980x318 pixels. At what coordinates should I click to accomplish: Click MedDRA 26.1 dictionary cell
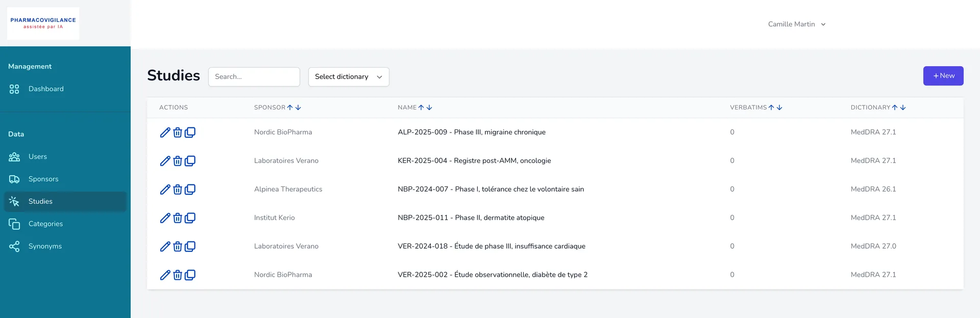pos(873,189)
